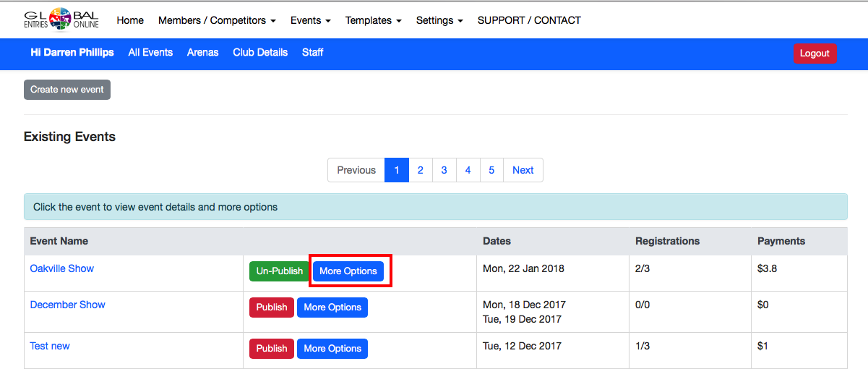Viewport: 868px width, 369px height.
Task: Go to page 3 of events
Action: tap(444, 170)
